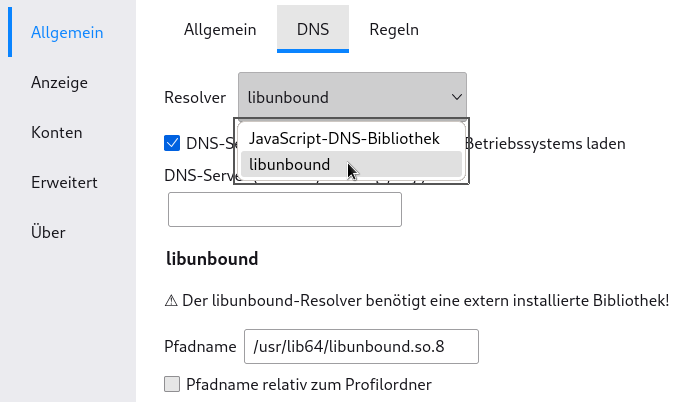
Task: Select the DNS tab
Action: point(313,29)
